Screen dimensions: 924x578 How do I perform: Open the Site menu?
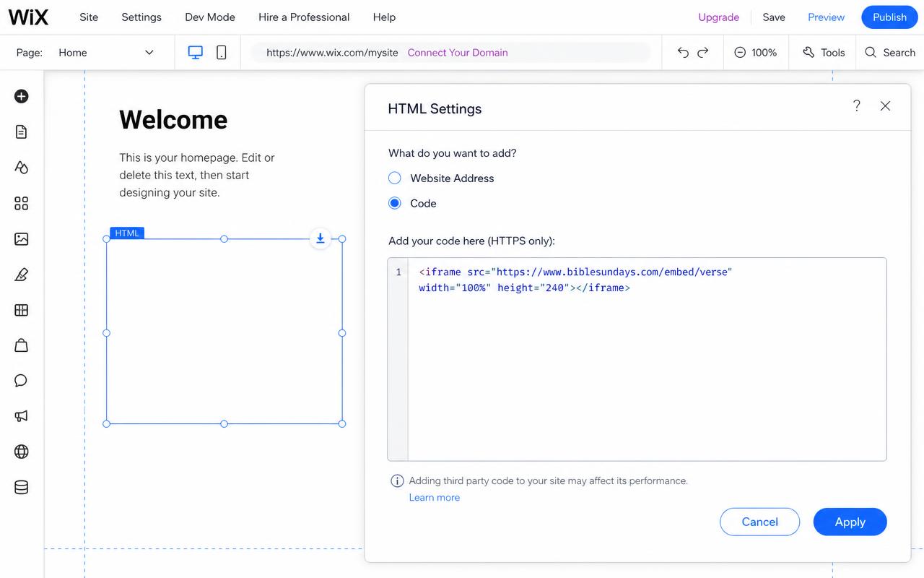click(x=89, y=17)
